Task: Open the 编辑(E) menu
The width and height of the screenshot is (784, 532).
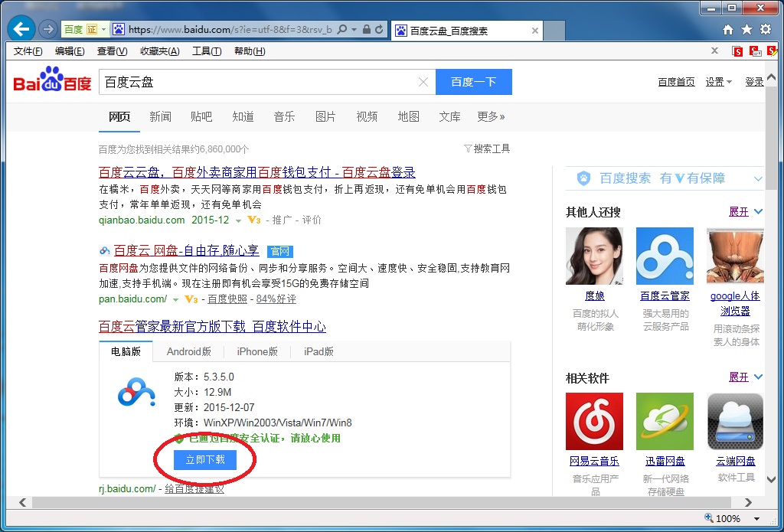Action: click(70, 51)
